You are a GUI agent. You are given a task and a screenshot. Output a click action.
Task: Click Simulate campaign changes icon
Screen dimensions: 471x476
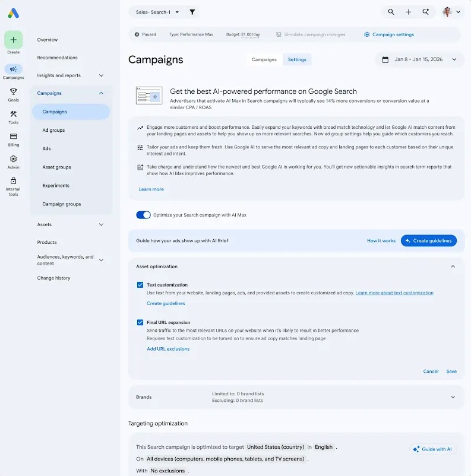(279, 34)
